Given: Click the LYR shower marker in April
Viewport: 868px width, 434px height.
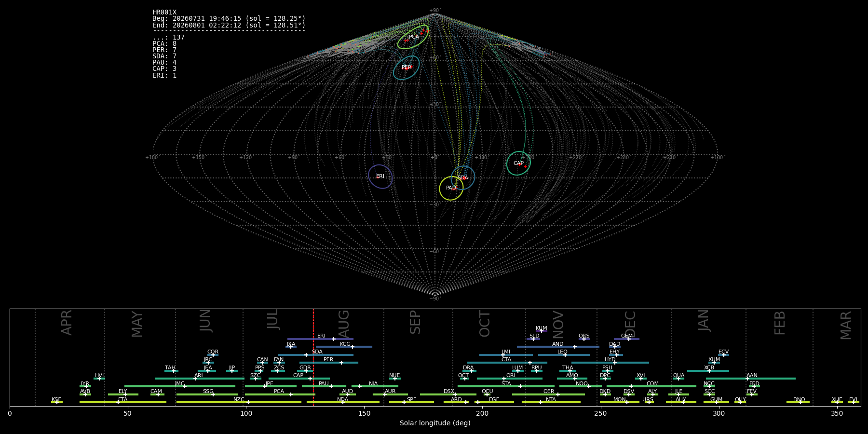Looking at the screenshot, I should 86,386.
